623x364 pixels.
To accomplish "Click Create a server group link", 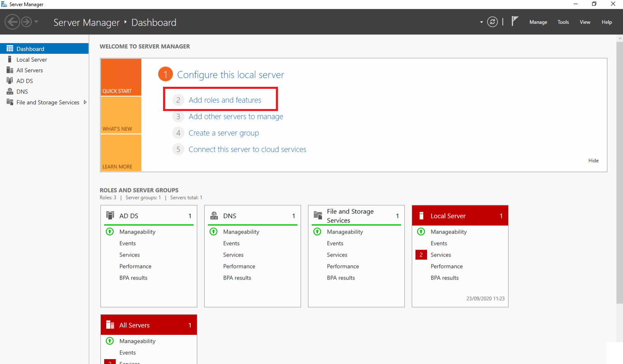I will pos(224,133).
